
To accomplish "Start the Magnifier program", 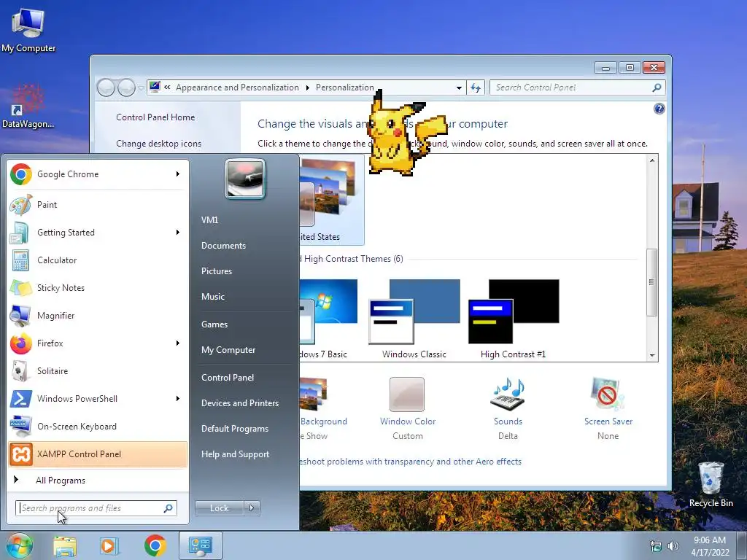I will pyautogui.click(x=98, y=315).
